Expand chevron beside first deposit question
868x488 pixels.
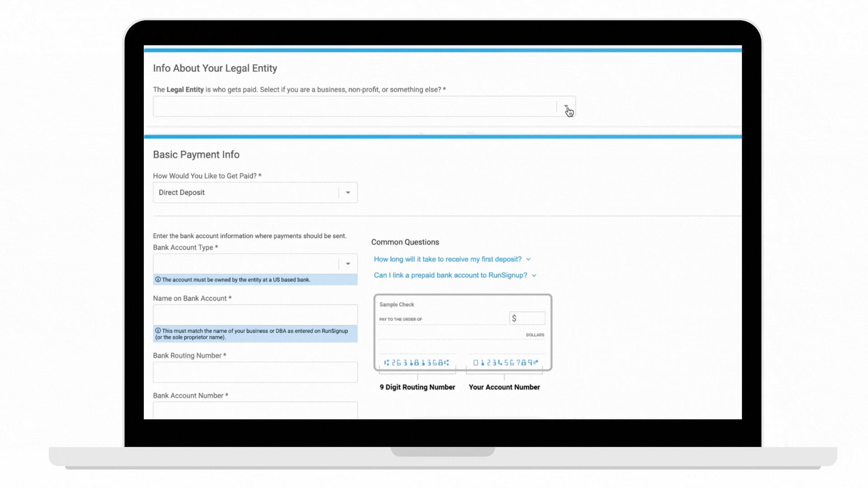click(x=528, y=259)
